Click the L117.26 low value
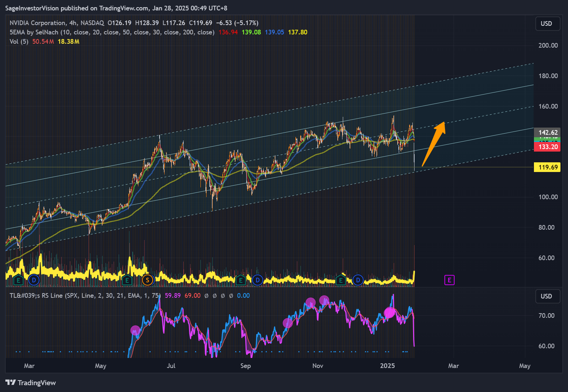 point(174,23)
